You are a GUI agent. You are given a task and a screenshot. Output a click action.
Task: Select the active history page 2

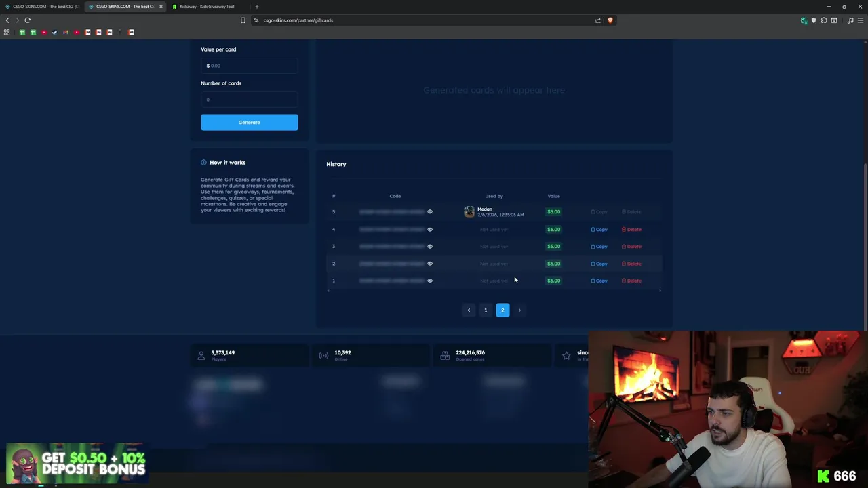point(502,310)
